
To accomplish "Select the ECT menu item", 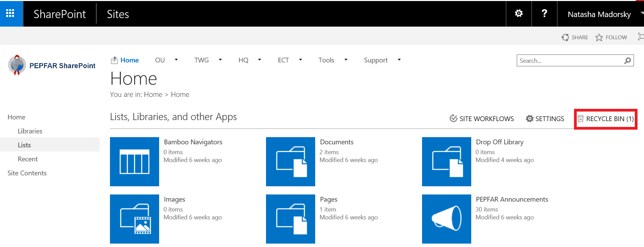I will click(283, 60).
